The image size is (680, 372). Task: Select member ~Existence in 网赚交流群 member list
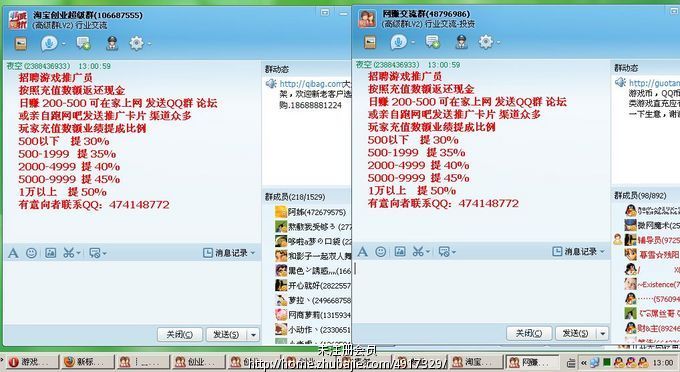point(652,284)
